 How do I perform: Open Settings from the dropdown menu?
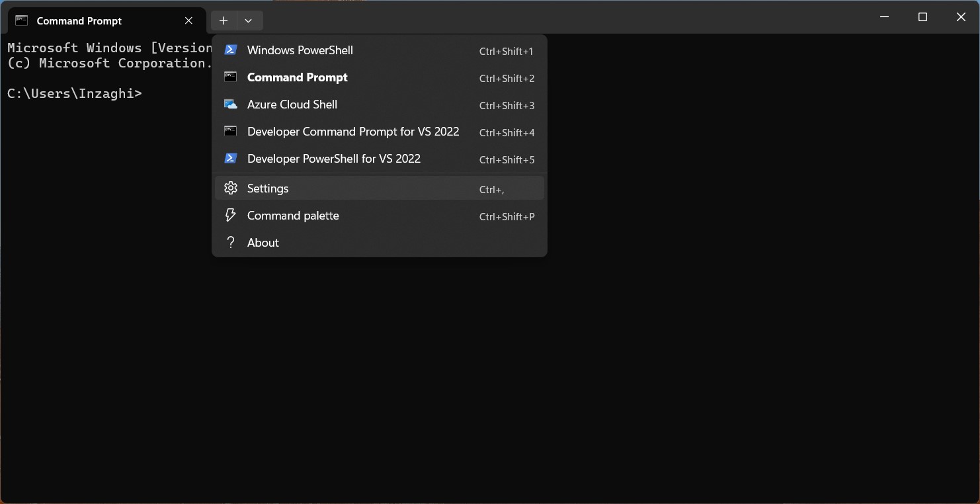point(379,189)
